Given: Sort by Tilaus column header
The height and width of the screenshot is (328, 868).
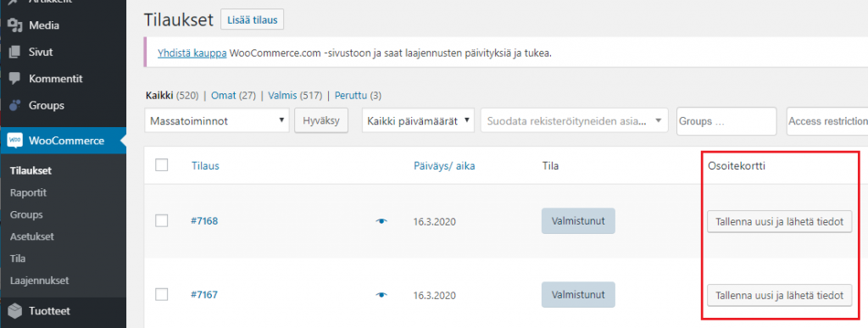Looking at the screenshot, I should pos(205,166).
